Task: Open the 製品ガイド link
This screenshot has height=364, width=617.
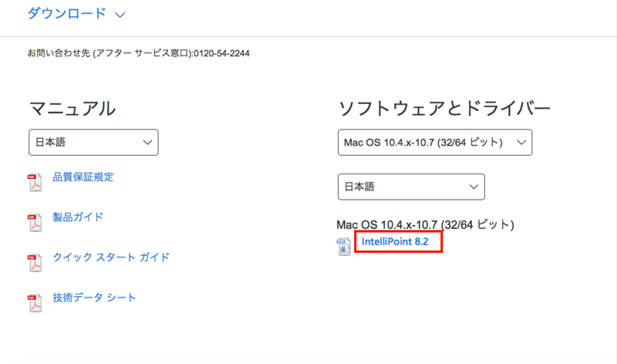Action: 78,217
